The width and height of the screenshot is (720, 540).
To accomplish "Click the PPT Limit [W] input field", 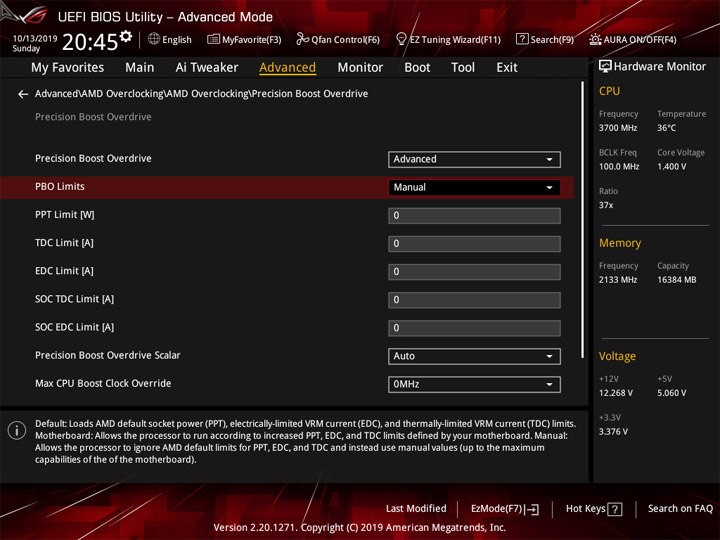I will point(474,216).
